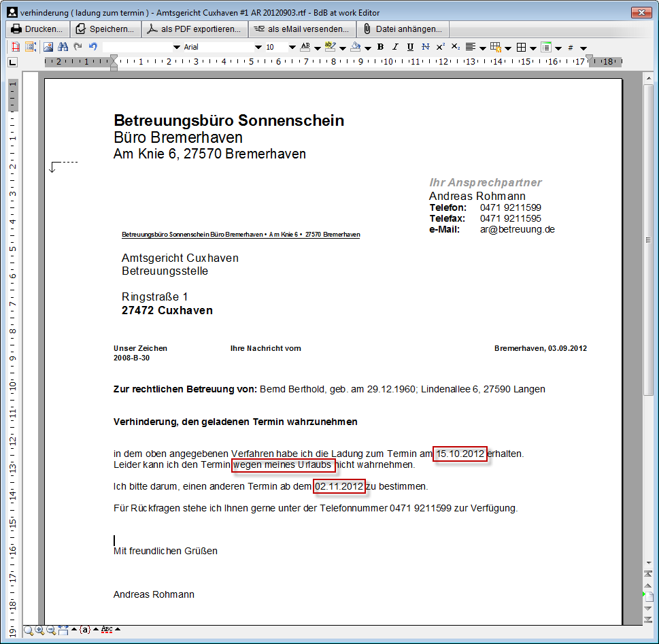This screenshot has width=659, height=644.
Task: Click the 'wegen meines Urlaubs' text field
Action: 284,465
